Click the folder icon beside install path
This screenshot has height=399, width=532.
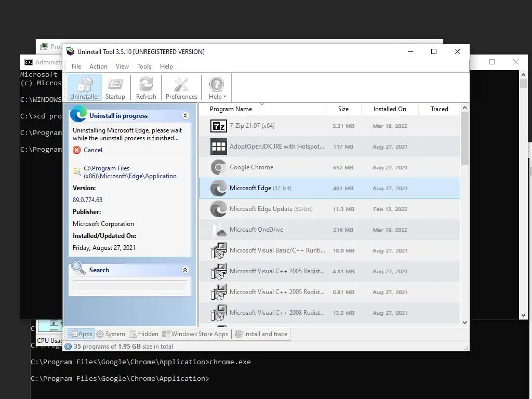pos(77,171)
